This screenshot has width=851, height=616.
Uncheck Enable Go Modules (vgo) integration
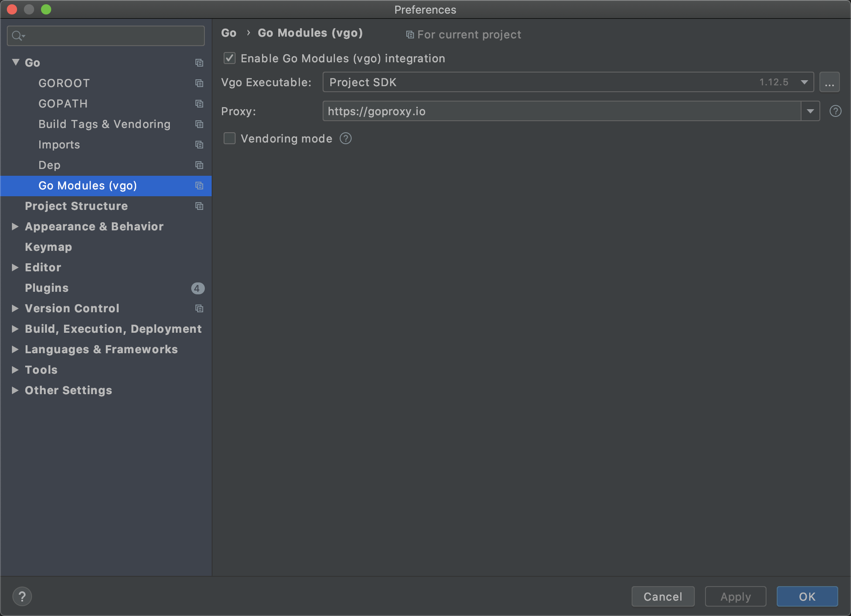(x=230, y=58)
